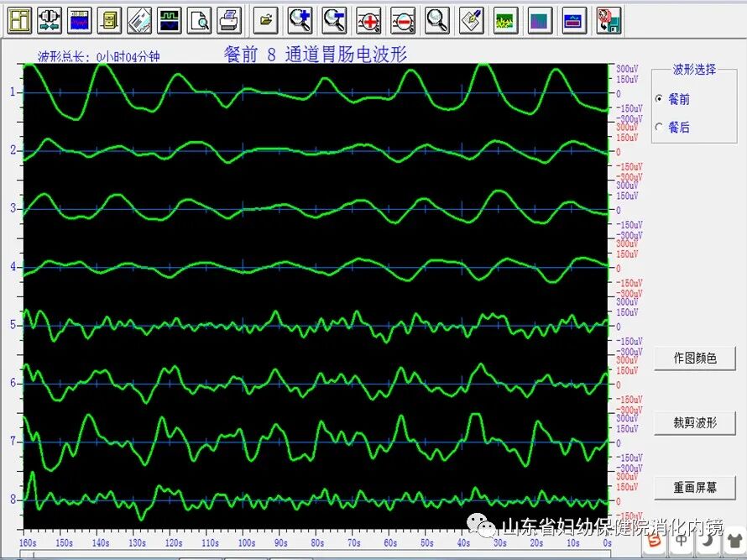Click the 140s time axis label
The height and width of the screenshot is (560, 747).
101,543
